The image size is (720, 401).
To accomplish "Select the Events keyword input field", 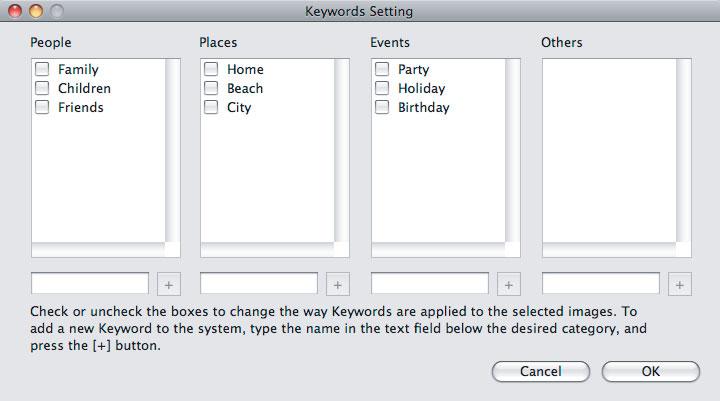I will point(430,283).
